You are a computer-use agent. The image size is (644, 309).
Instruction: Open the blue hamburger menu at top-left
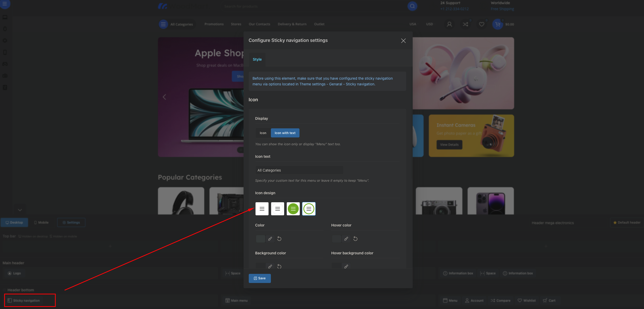(x=5, y=4)
